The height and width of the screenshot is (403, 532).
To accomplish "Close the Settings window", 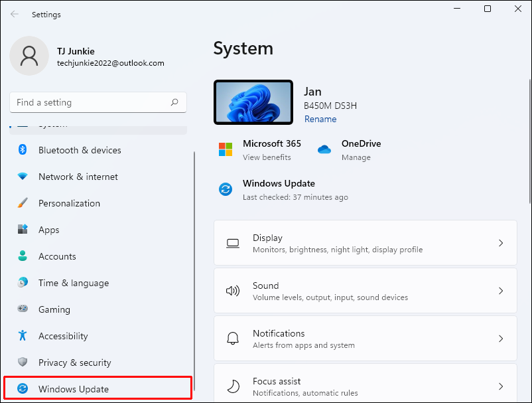I will tap(518, 9).
